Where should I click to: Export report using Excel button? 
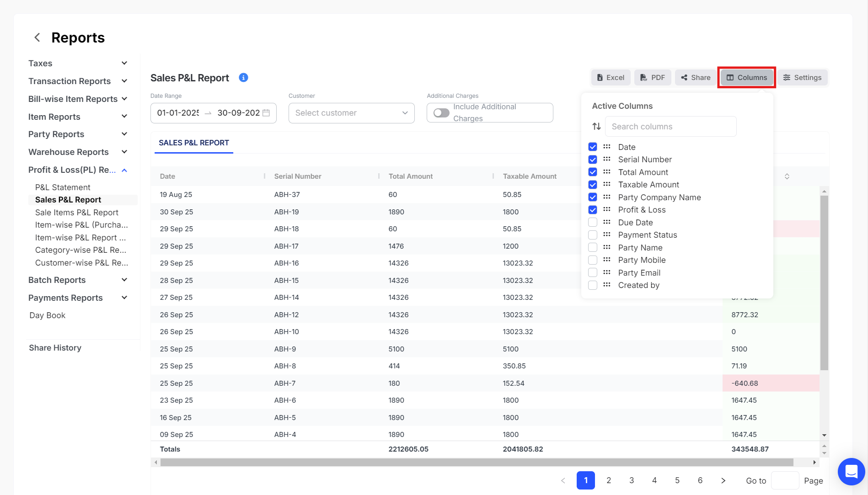611,78
